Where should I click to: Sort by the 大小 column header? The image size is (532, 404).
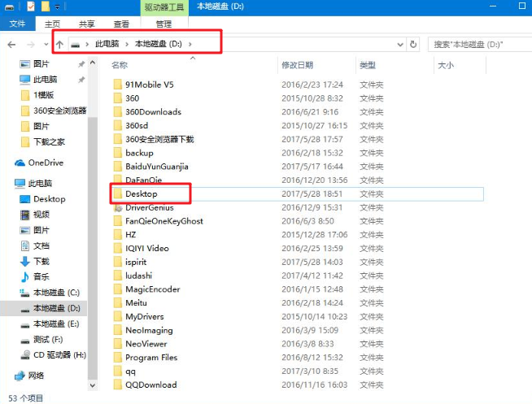pos(446,65)
